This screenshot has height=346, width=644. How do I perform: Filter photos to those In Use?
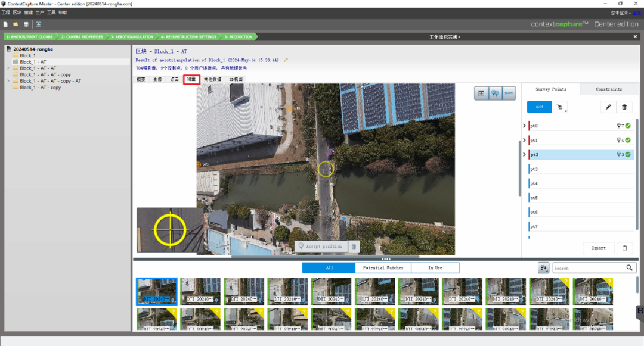435,268
